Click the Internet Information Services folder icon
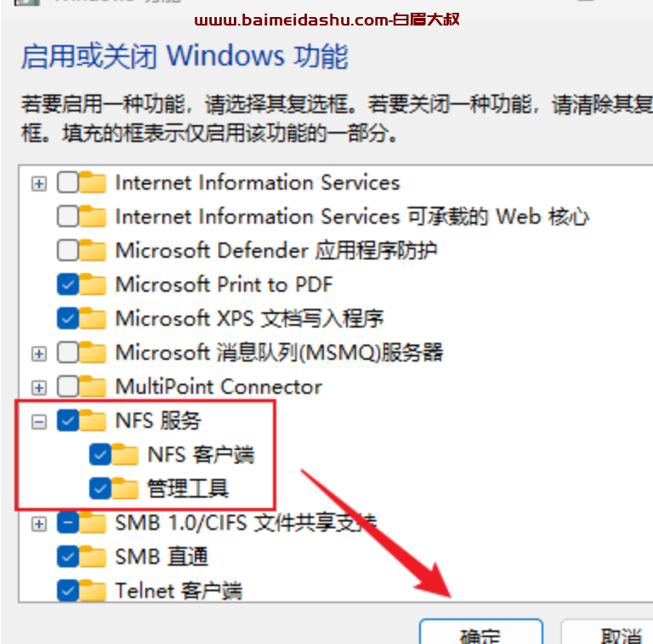 click(93, 182)
